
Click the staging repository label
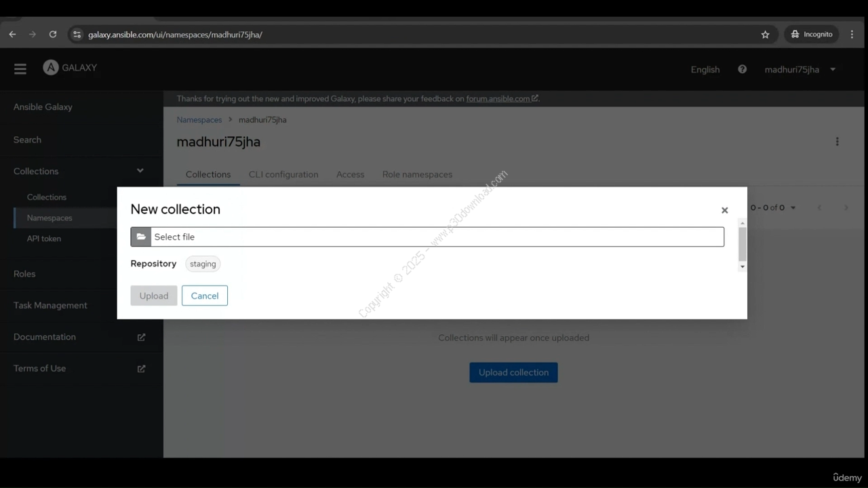pos(203,264)
